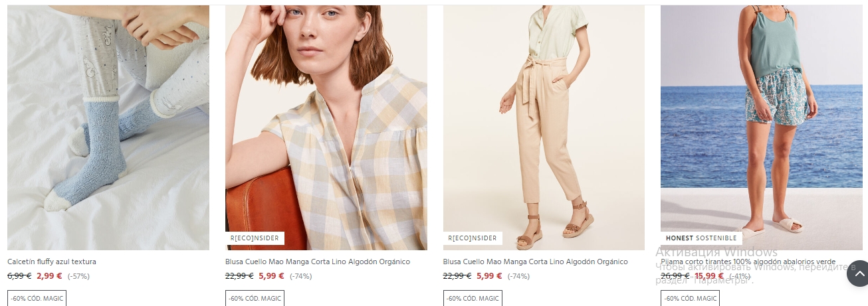868x306 pixels.
Task: Open the beige trousers model photo
Action: coord(544,127)
